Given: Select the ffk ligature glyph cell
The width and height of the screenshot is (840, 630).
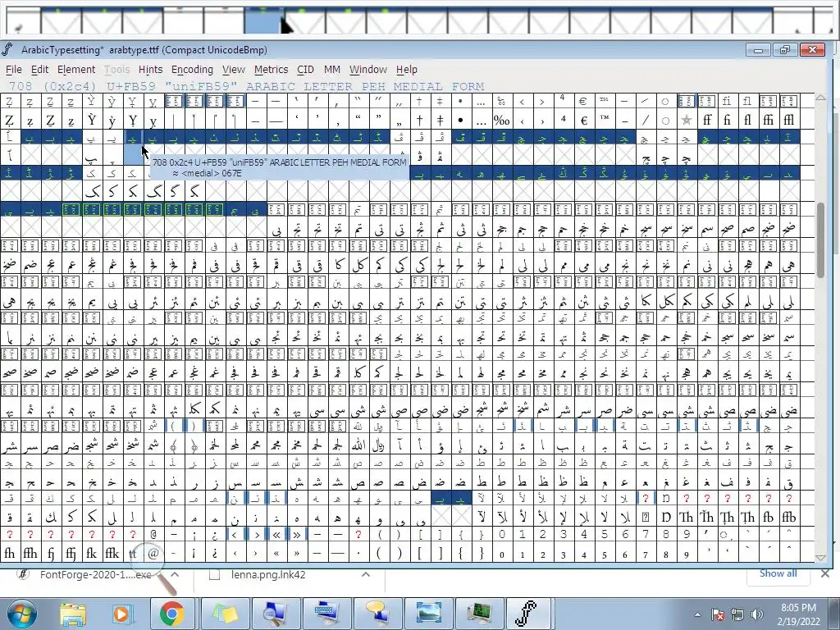Looking at the screenshot, I should pos(112,553).
